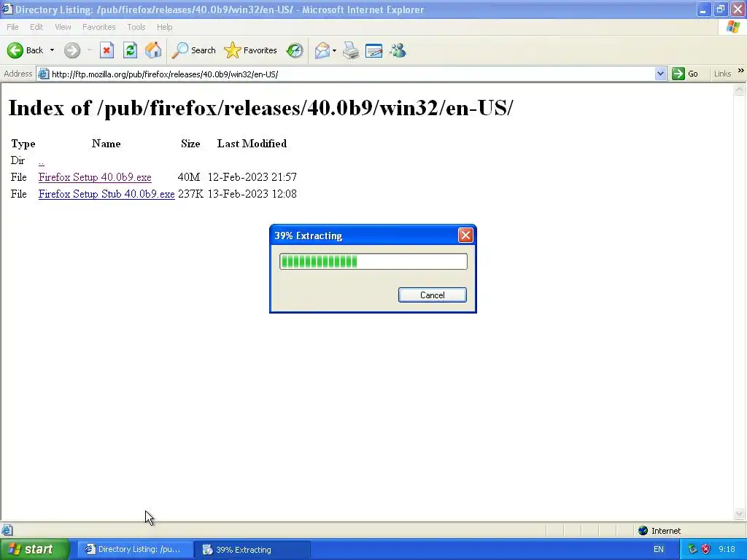This screenshot has width=747, height=560.
Task: Switch to 39% Extracting taskbar button
Action: tap(252, 550)
